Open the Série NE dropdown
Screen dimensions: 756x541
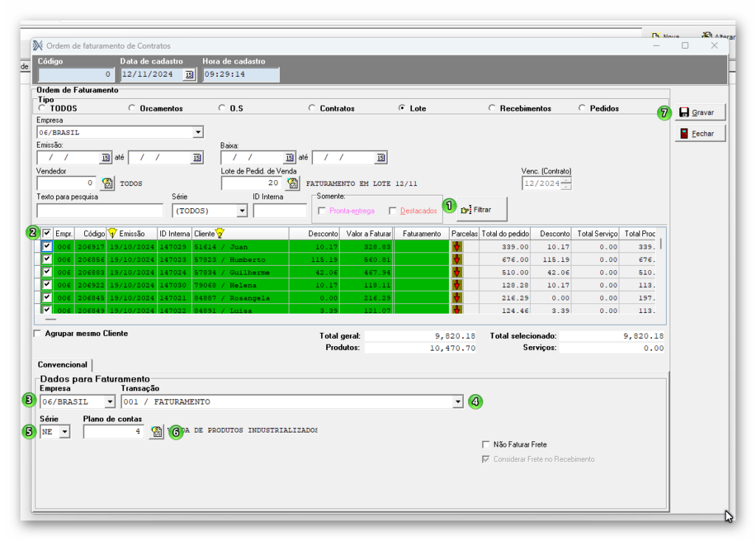(64, 431)
